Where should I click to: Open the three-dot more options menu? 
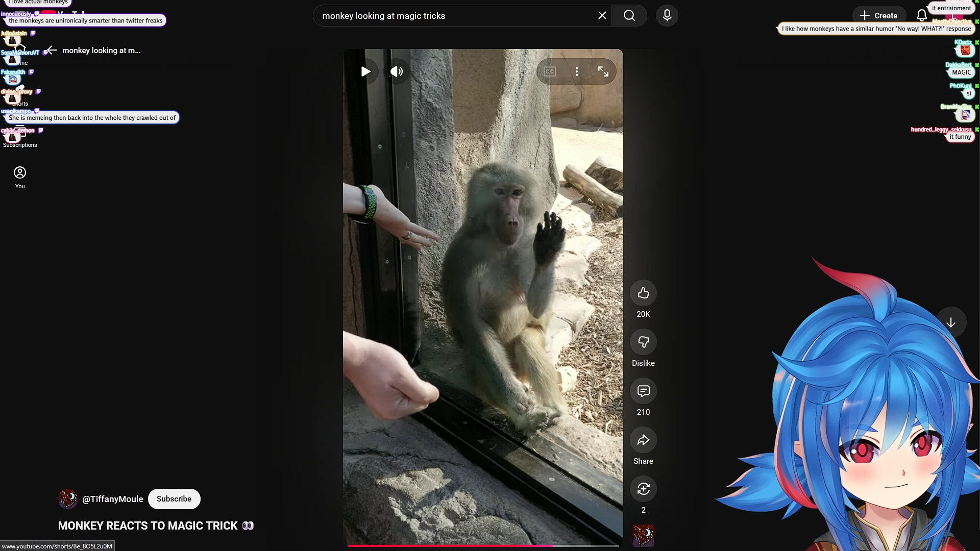coord(577,71)
